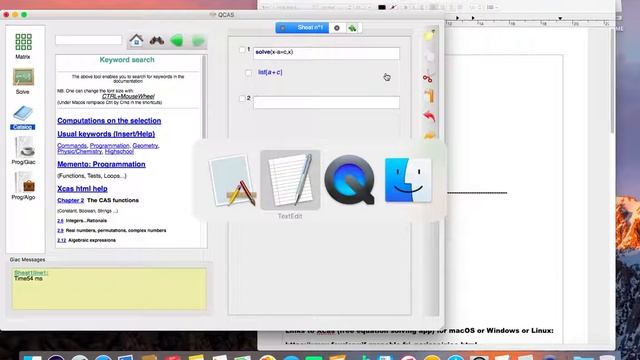Follow the Highschool link

(119, 151)
